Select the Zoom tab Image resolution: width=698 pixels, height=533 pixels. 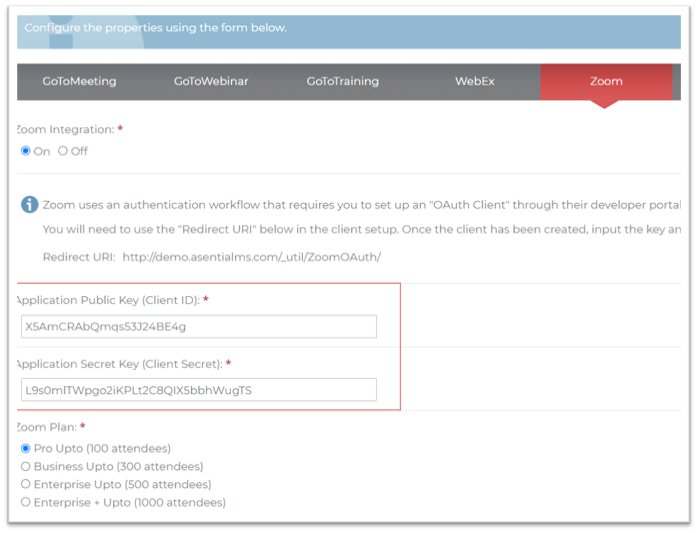click(x=606, y=81)
